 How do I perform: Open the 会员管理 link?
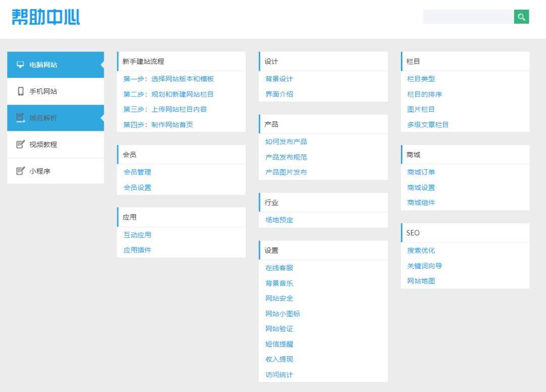tap(137, 172)
